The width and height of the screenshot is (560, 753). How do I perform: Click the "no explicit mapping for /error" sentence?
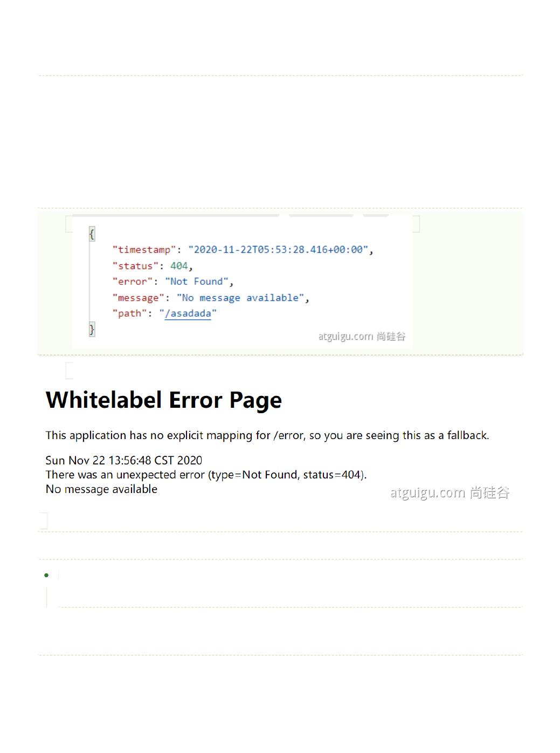267,435
